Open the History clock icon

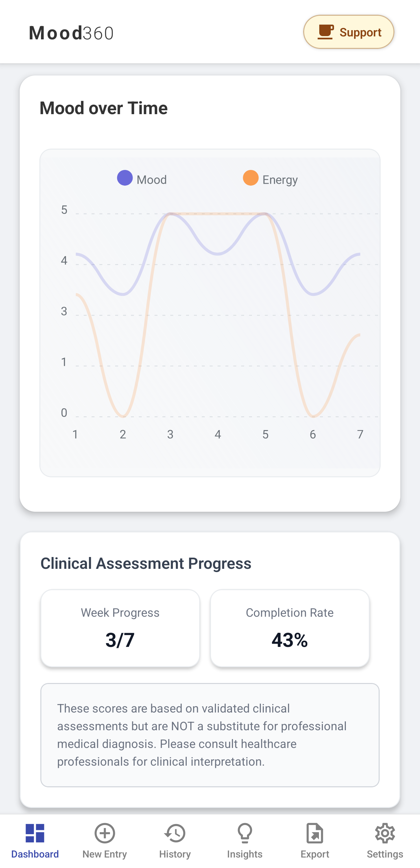point(175,833)
